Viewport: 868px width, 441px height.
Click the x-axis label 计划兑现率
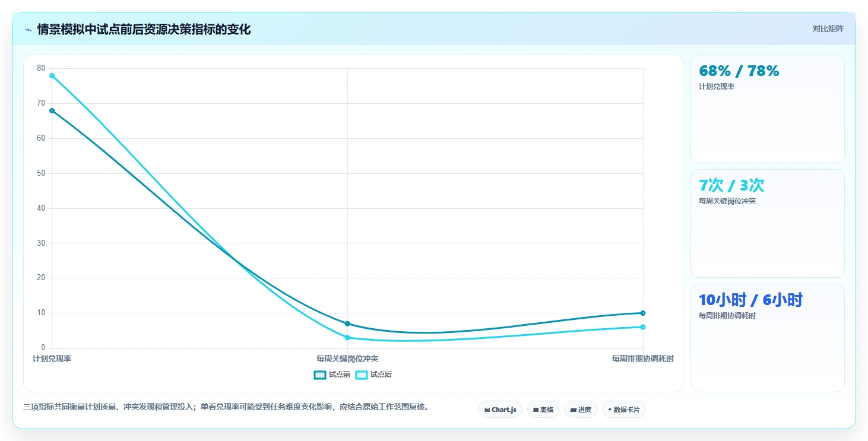point(52,358)
